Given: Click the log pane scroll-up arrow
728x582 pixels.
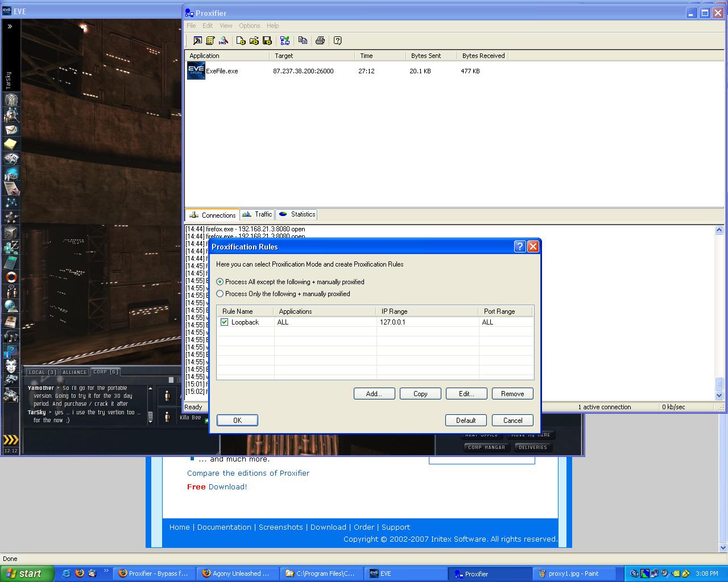Looking at the screenshot, I should tap(719, 230).
